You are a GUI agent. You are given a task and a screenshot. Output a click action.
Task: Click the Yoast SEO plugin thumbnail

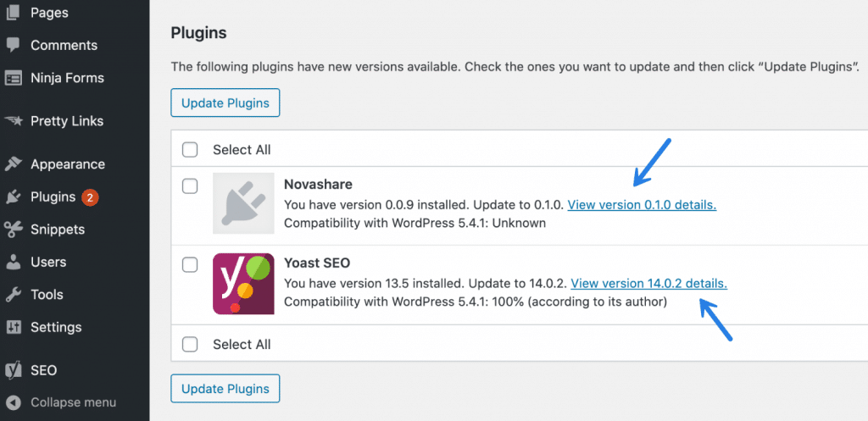tap(243, 284)
